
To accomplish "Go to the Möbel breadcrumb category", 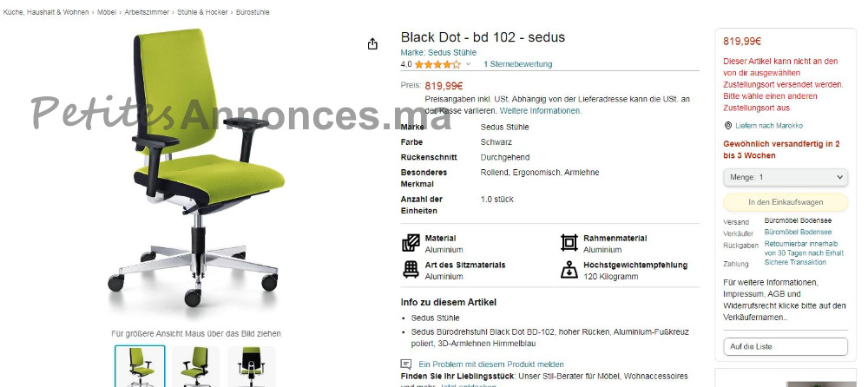I will pos(107,12).
